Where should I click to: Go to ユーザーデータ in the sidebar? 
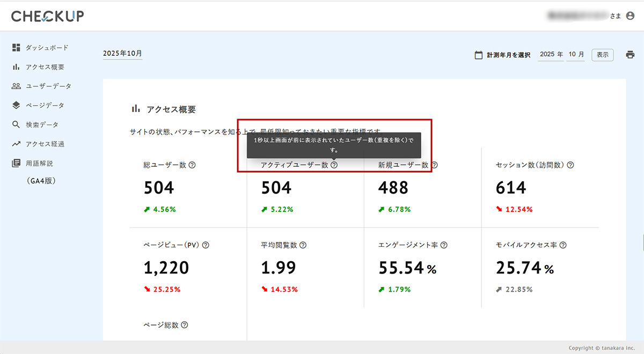pos(48,86)
